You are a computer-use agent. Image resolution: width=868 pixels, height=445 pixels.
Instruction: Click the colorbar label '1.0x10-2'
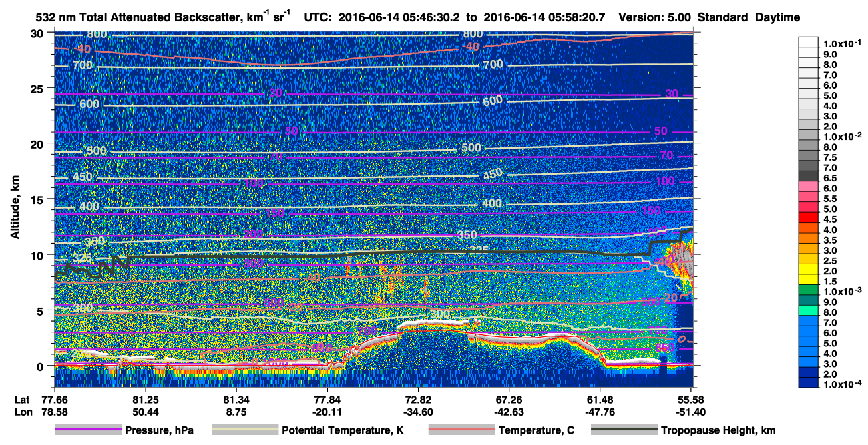pos(841,137)
